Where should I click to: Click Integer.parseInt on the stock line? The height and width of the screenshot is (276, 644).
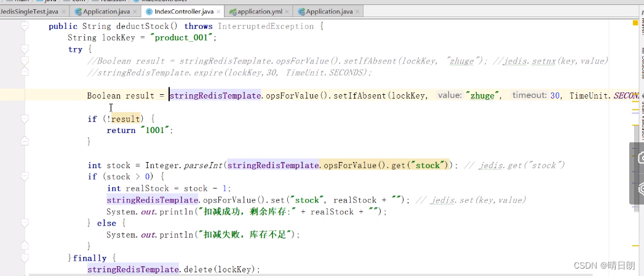coord(185,165)
